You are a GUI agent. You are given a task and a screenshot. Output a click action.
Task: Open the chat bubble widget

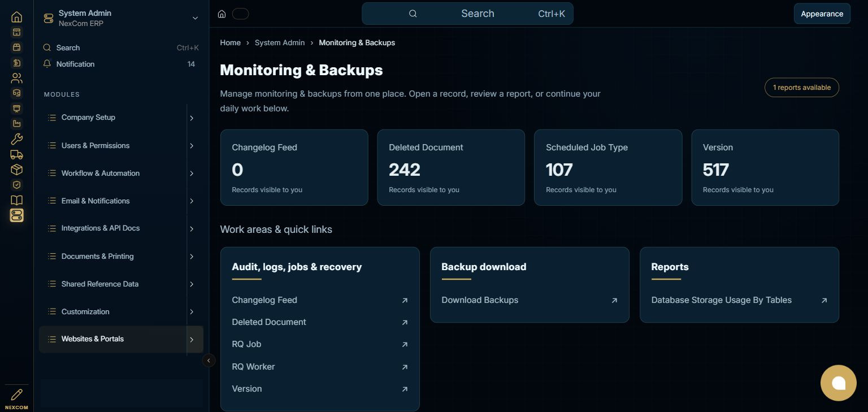(839, 383)
